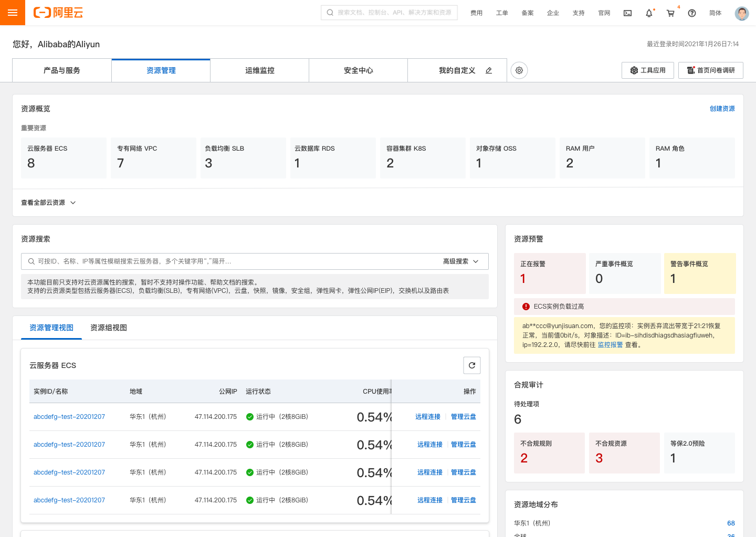This screenshot has height=537, width=756.
Task: Select the 资源管理 tab
Action: coord(161,70)
